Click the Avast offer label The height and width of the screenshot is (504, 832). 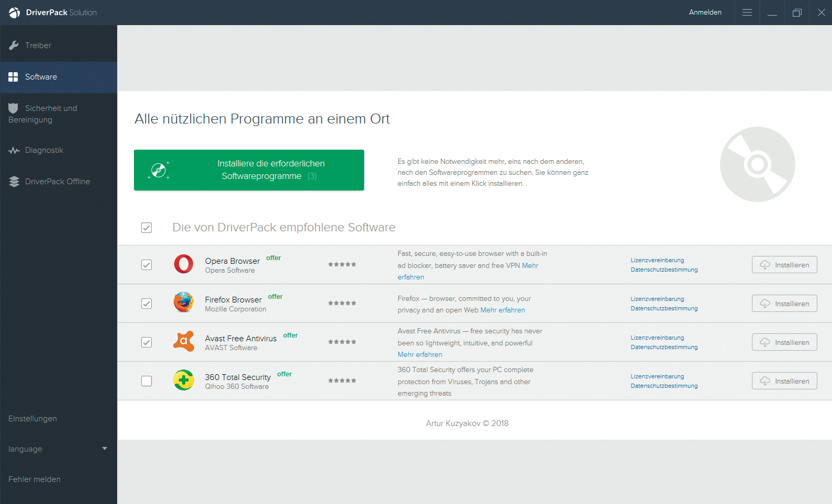coord(290,335)
